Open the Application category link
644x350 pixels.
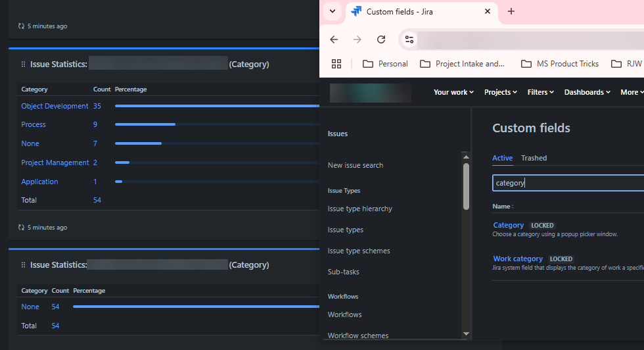[x=39, y=182]
